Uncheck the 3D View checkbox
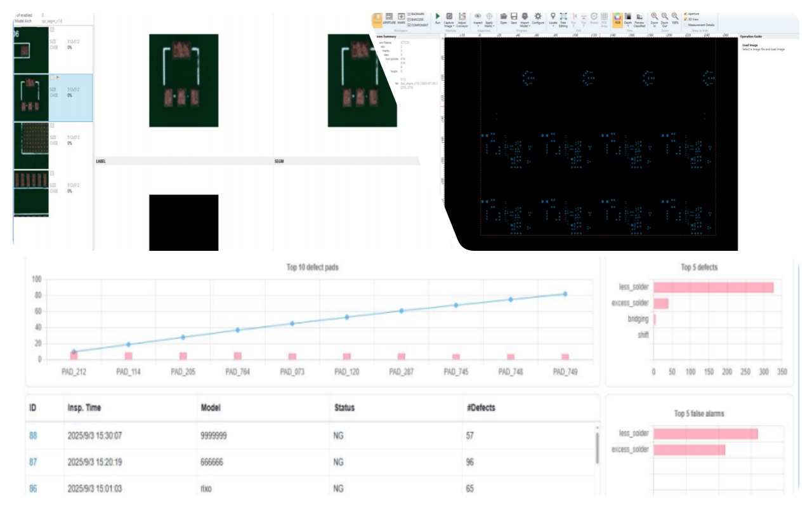 pyautogui.click(x=686, y=19)
